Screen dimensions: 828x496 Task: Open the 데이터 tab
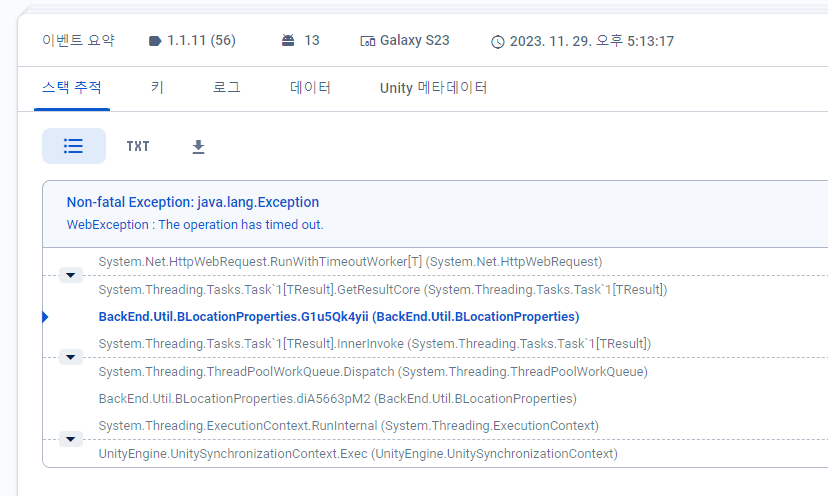point(310,88)
